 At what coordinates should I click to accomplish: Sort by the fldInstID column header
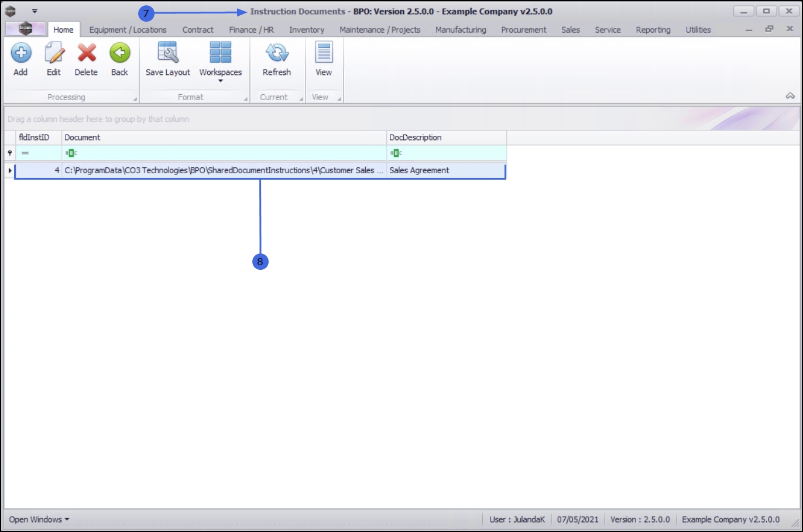click(39, 138)
